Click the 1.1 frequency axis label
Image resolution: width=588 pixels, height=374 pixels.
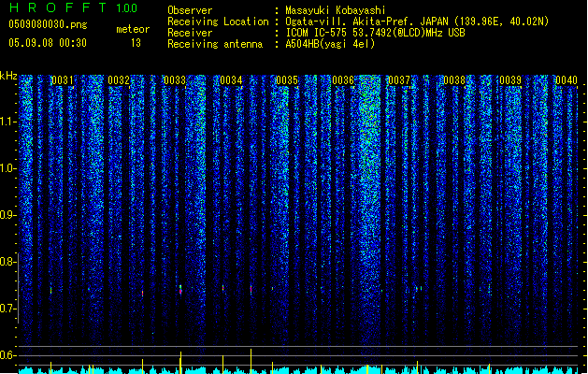[7, 122]
